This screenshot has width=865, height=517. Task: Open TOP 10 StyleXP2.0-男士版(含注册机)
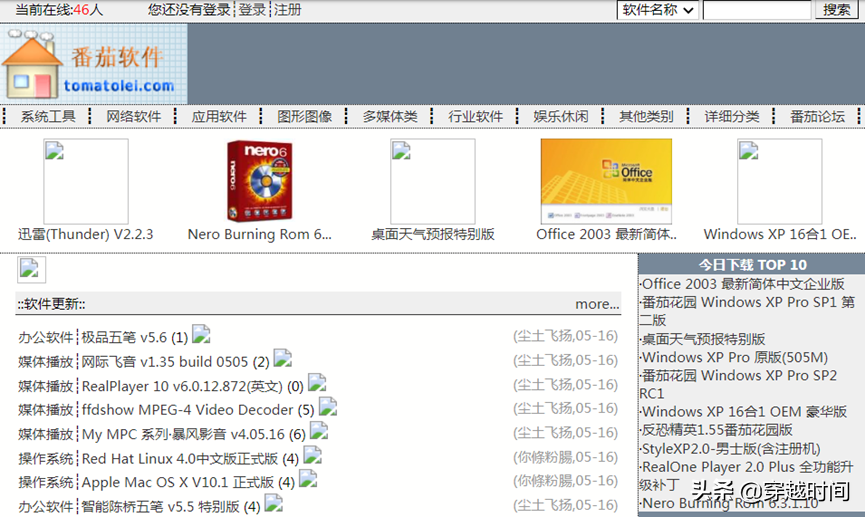click(731, 449)
